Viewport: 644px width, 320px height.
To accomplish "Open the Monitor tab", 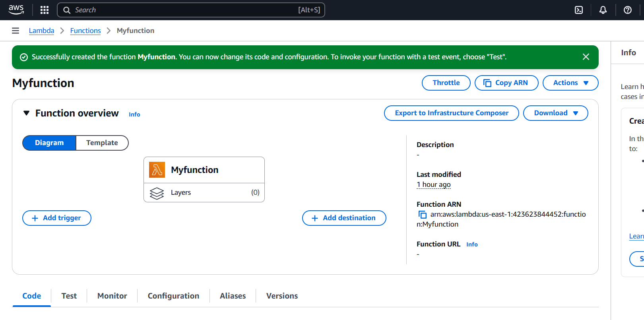I will click(112, 296).
